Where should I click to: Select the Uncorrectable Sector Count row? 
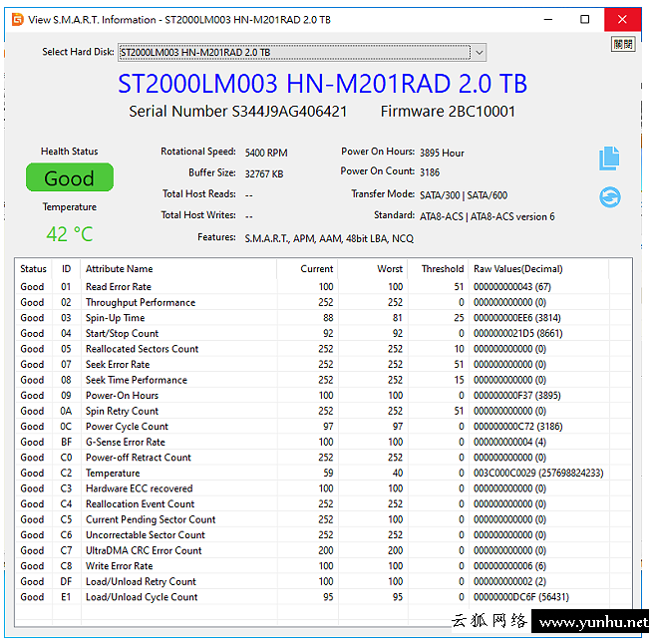click(323, 535)
